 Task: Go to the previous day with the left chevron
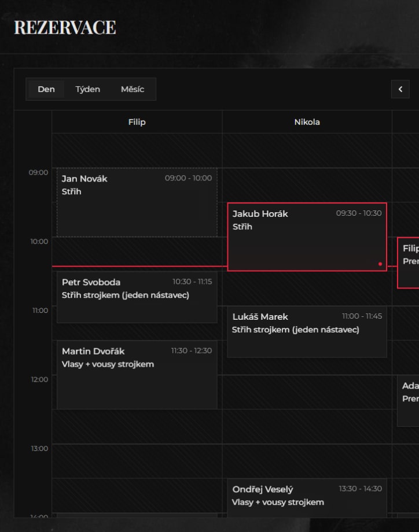[400, 89]
